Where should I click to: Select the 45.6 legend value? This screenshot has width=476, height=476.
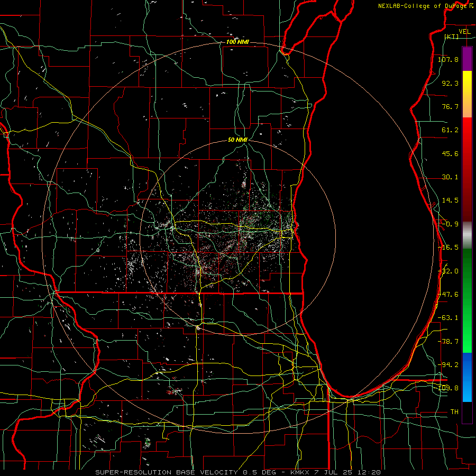pyautogui.click(x=450, y=153)
